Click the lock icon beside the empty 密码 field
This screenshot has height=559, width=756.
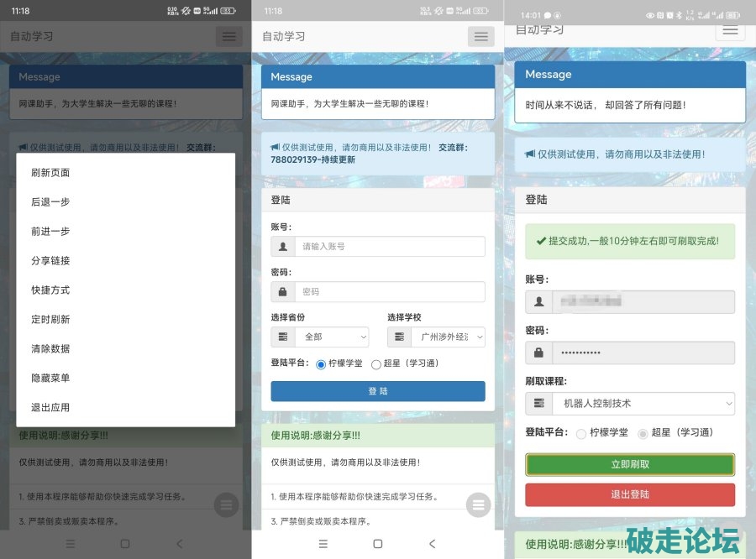click(x=283, y=292)
